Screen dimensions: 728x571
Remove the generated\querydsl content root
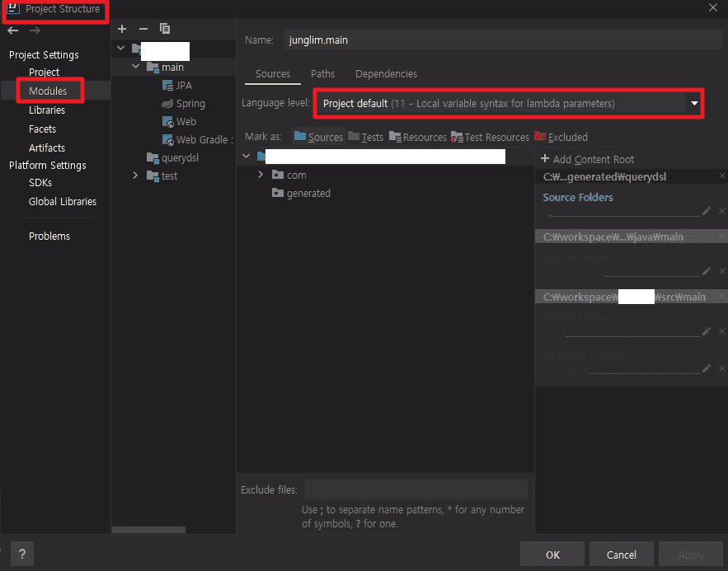[x=721, y=176]
